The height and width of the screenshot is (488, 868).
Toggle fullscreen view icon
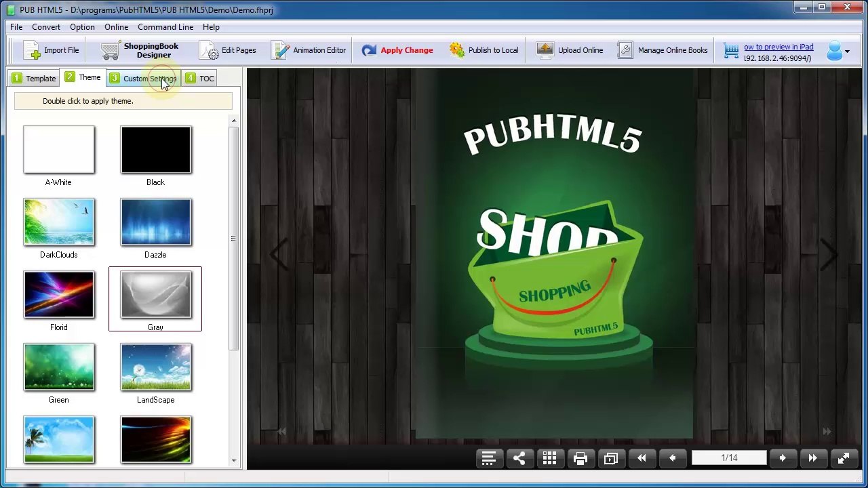844,458
